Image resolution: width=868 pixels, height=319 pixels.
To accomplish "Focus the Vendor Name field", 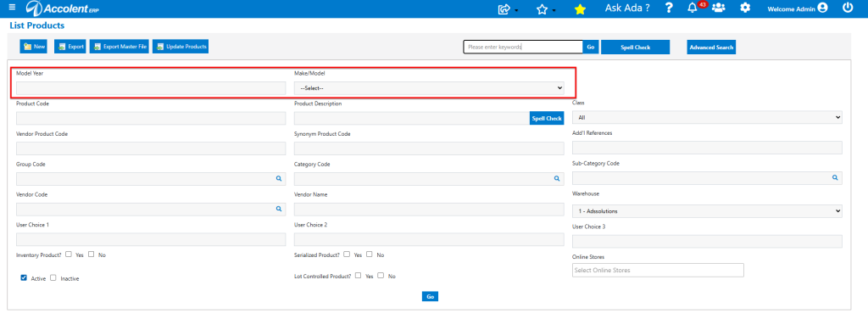I will pos(429,210).
